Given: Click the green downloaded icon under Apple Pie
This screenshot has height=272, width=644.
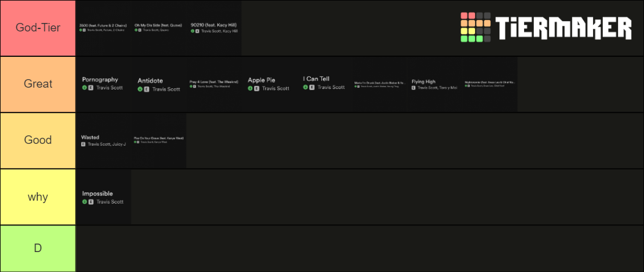Looking at the screenshot, I should tap(250, 89).
